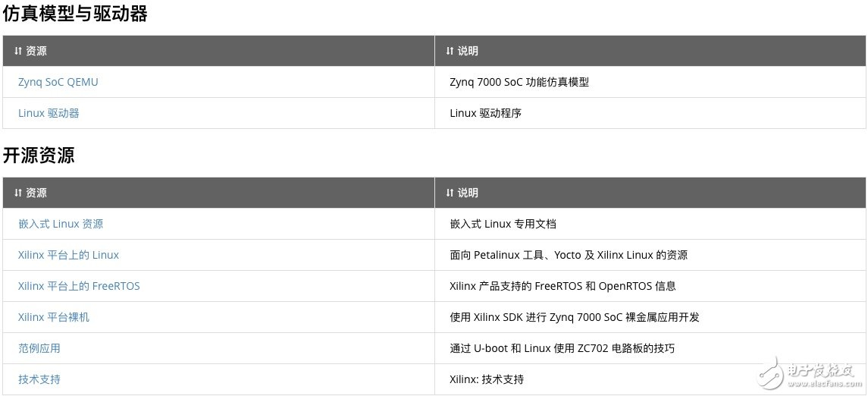Click the 开源资源 section heading
This screenshot has height=396, width=868.
[39, 156]
